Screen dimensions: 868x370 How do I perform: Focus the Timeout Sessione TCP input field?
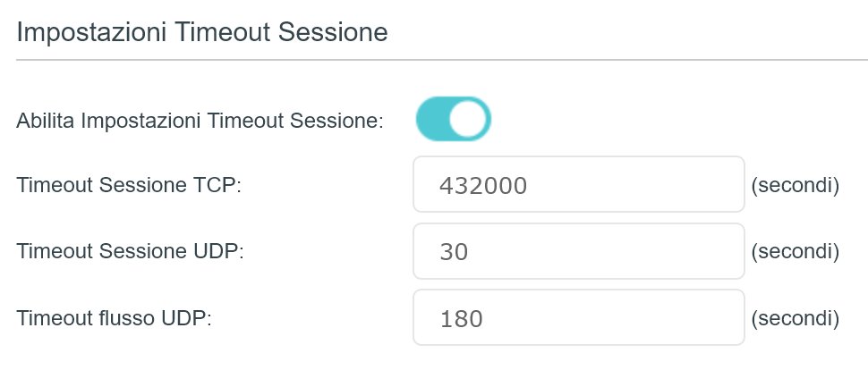click(x=578, y=185)
